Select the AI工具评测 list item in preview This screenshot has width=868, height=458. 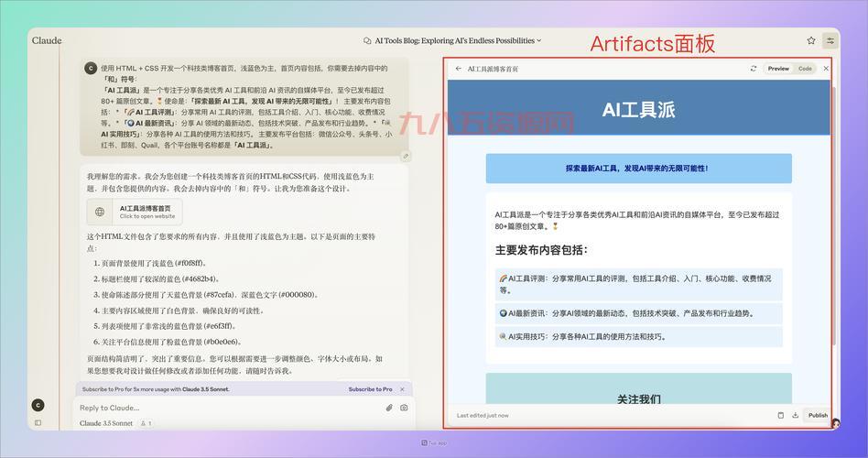point(639,284)
